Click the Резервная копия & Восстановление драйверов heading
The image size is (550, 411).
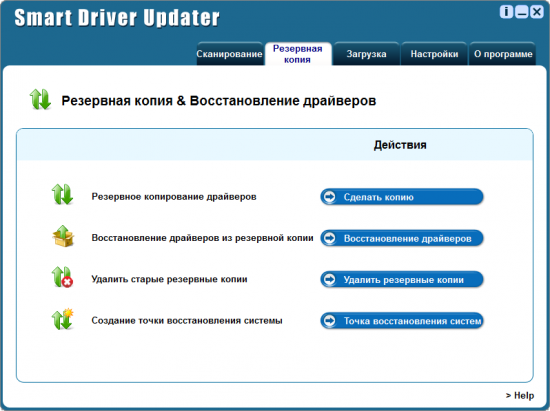coord(219,101)
